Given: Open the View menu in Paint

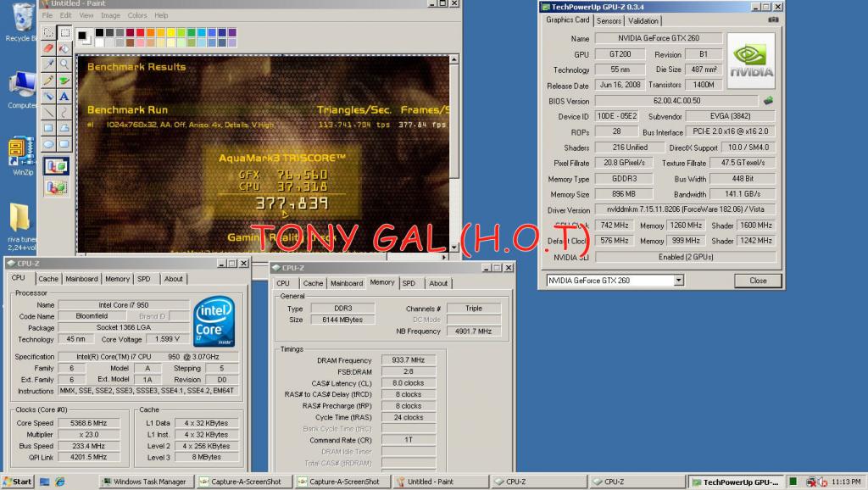Looking at the screenshot, I should 86,15.
